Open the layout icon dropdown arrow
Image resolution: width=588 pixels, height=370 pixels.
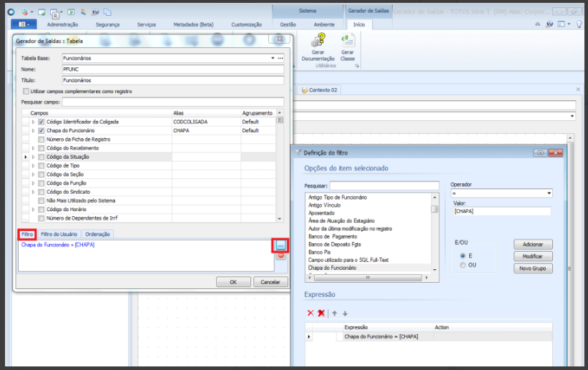(569, 24)
